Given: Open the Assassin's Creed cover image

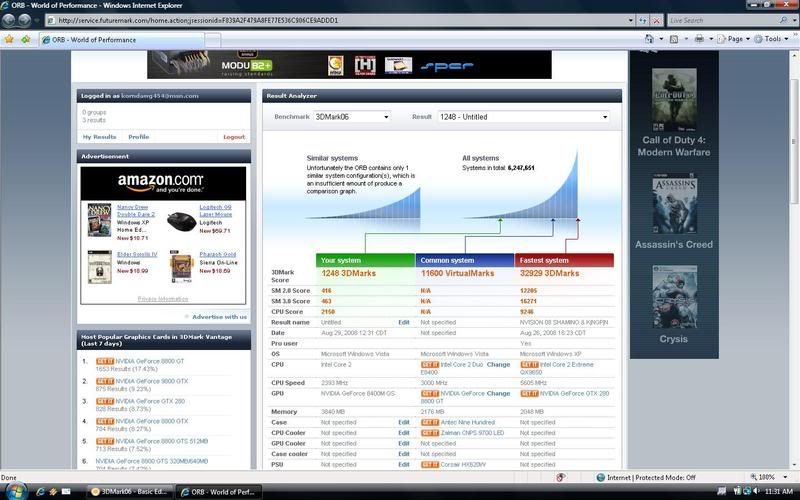Looking at the screenshot, I should 674,204.
